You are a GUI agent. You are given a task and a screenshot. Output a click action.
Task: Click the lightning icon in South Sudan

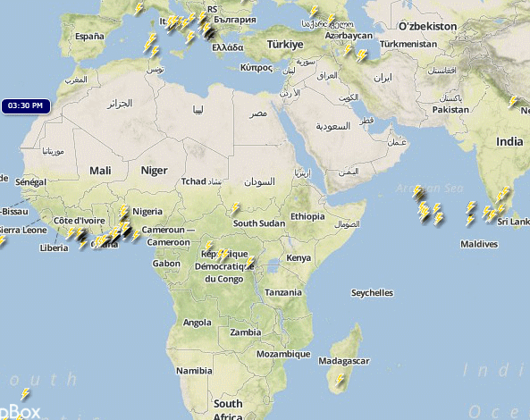235,209
